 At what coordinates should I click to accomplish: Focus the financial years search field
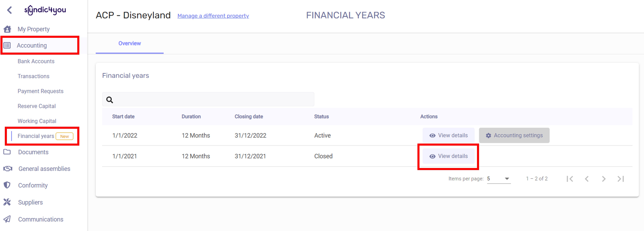208,99
